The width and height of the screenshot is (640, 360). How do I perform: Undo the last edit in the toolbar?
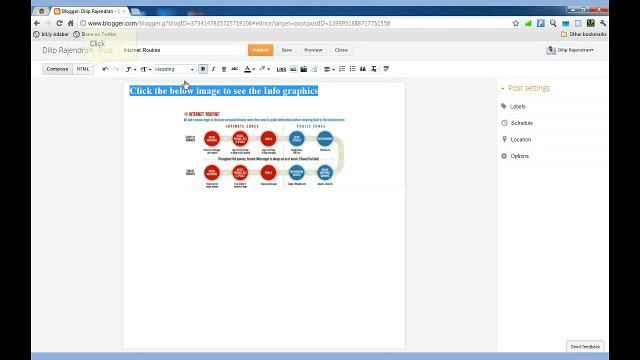pyautogui.click(x=105, y=69)
